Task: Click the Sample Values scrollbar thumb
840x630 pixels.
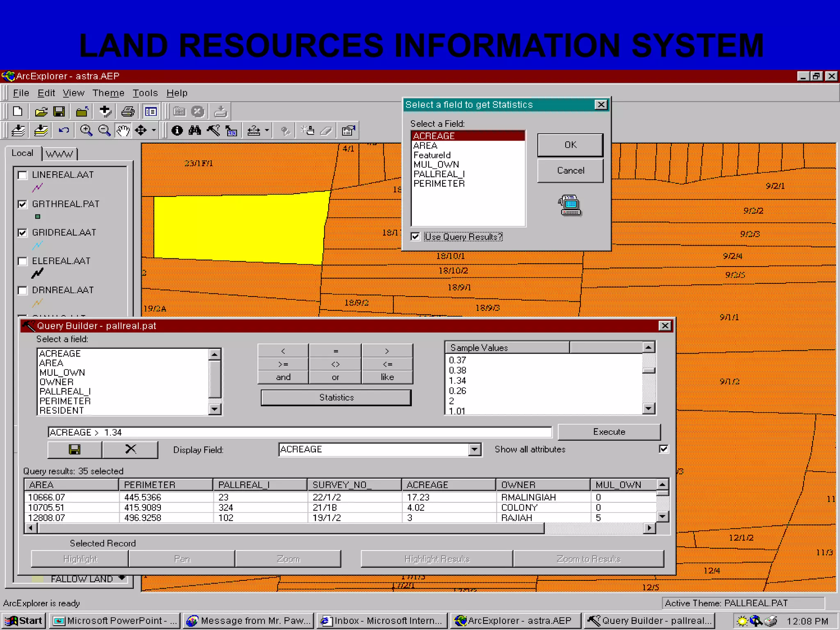Action: [x=648, y=370]
